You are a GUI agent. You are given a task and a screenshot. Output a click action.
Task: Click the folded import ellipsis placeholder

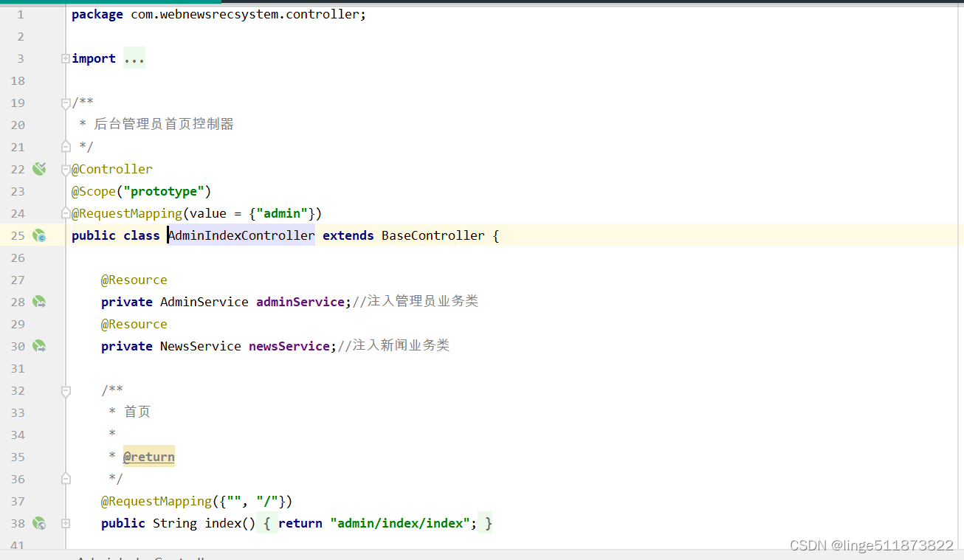(x=134, y=58)
